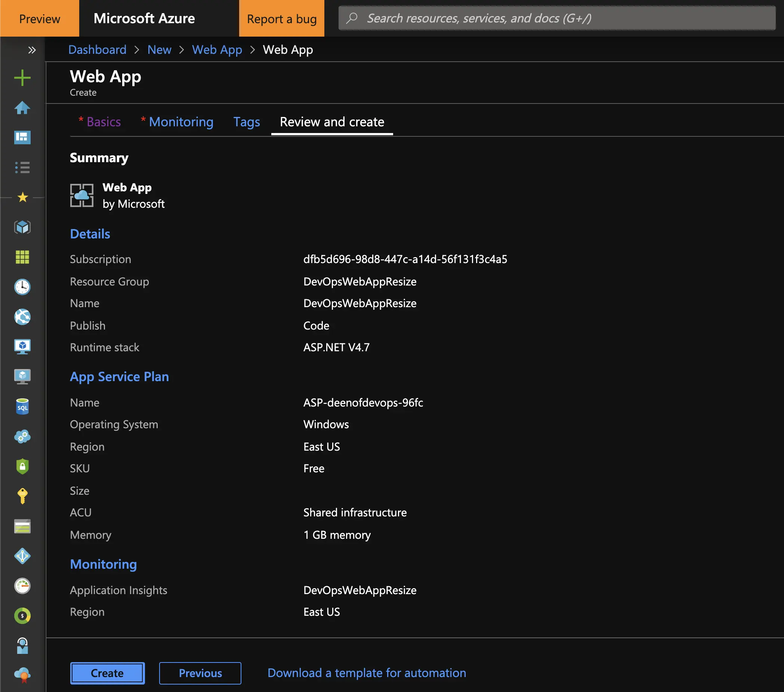Focus the Search resources, services, and docs field

[557, 18]
